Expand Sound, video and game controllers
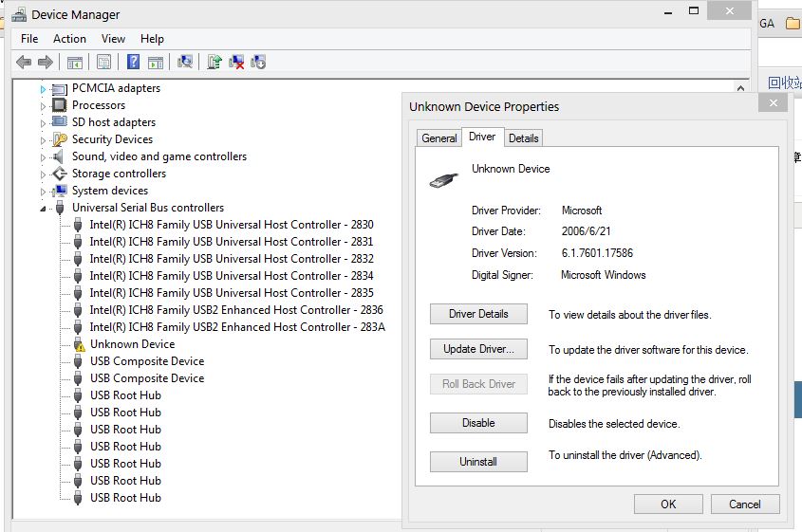The width and height of the screenshot is (802, 532). [43, 157]
